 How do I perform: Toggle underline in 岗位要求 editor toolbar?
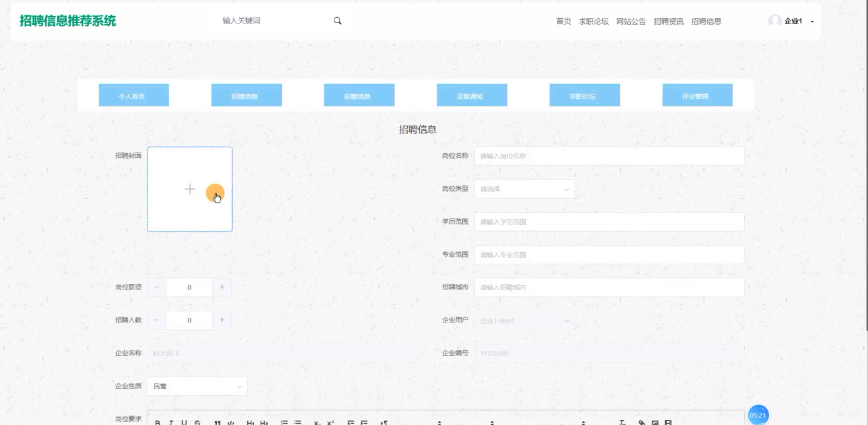point(184,422)
